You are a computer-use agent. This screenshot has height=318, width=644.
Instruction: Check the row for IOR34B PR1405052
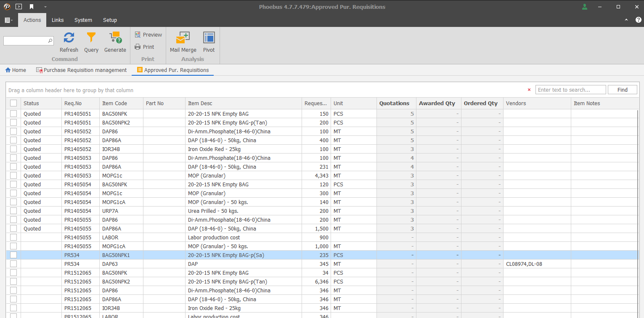pyautogui.click(x=13, y=149)
